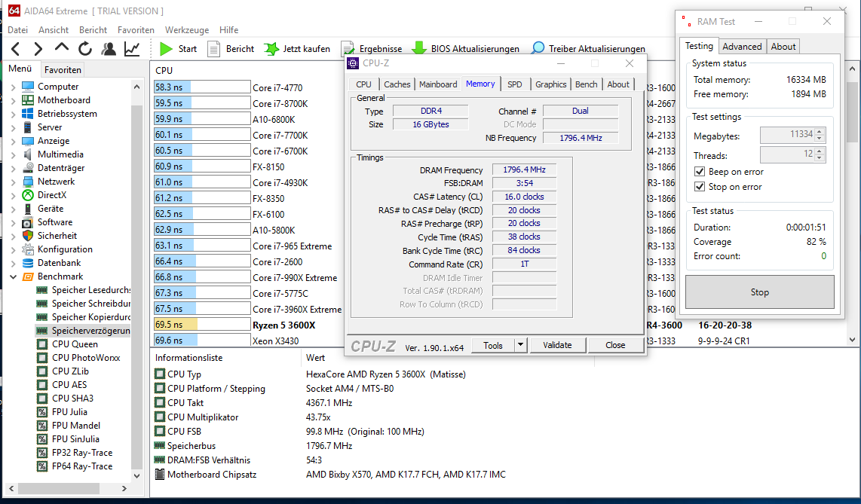Screen dimensions: 861x504
Task: Select FPU SinJulia benchmark
Action: coord(75,438)
